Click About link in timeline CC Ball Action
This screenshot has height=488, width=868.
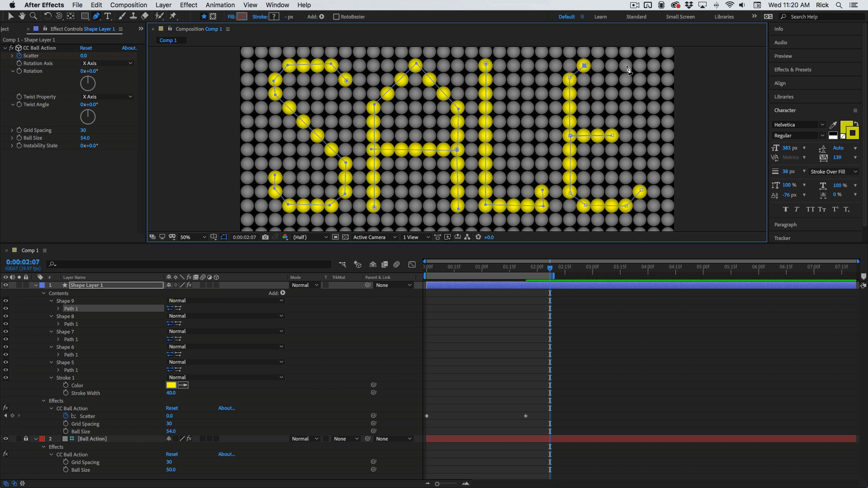(x=226, y=408)
